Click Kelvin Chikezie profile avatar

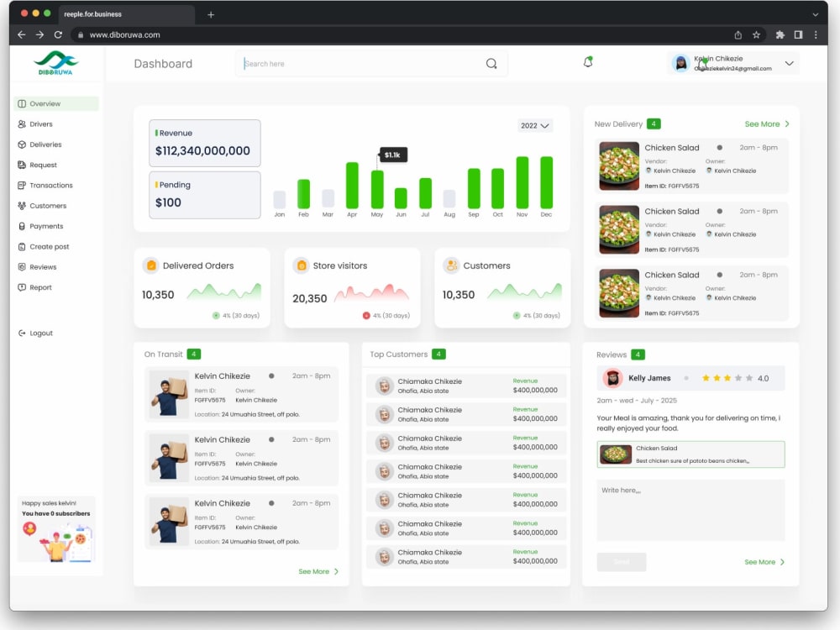point(681,63)
